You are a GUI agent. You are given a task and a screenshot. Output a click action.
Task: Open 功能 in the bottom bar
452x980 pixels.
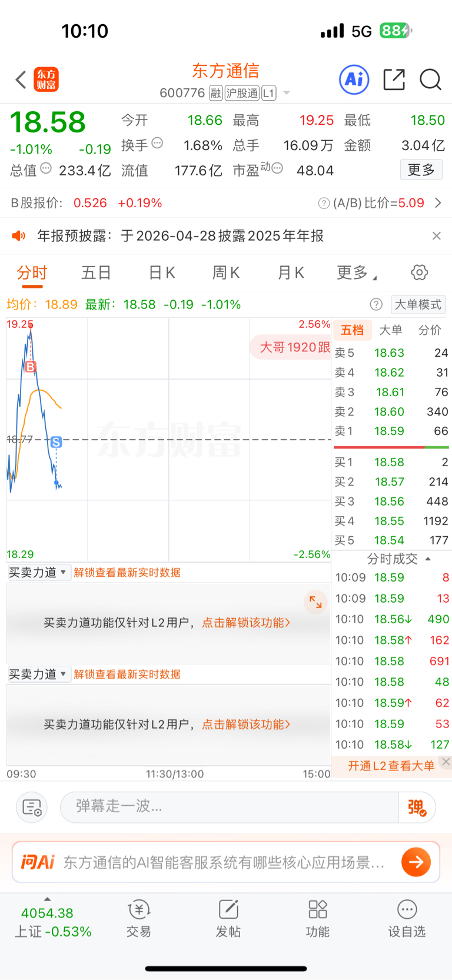[318, 919]
